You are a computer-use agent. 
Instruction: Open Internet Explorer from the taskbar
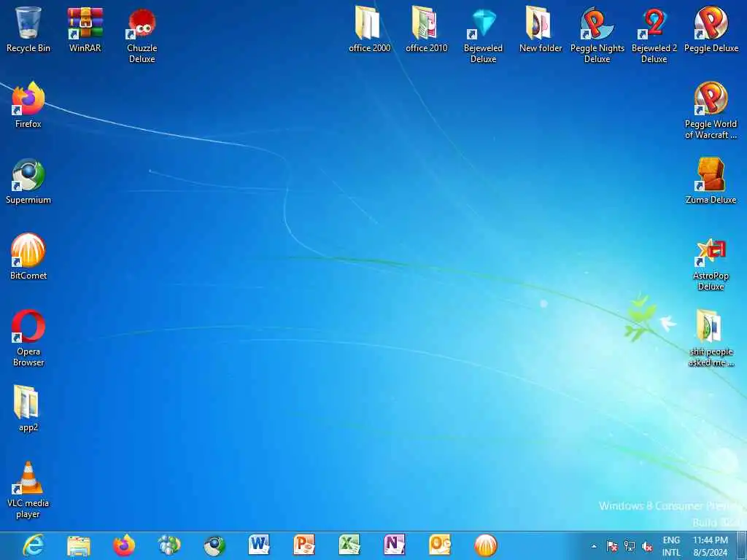(x=34, y=545)
